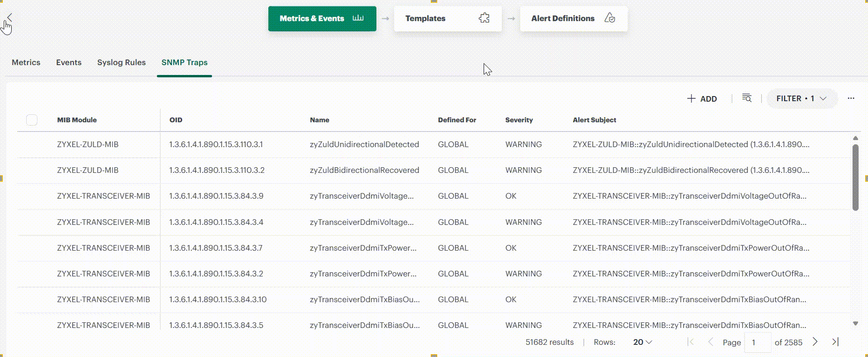Select OID 1.3.6.1.4.1.890.1.15.3.84.3.4 cell
Screen dimensions: 868x357
coord(216,222)
